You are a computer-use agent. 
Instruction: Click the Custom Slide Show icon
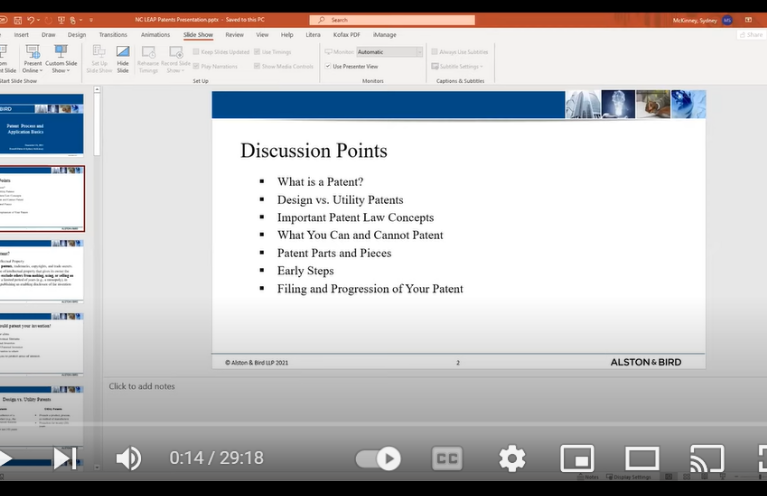[61, 52]
